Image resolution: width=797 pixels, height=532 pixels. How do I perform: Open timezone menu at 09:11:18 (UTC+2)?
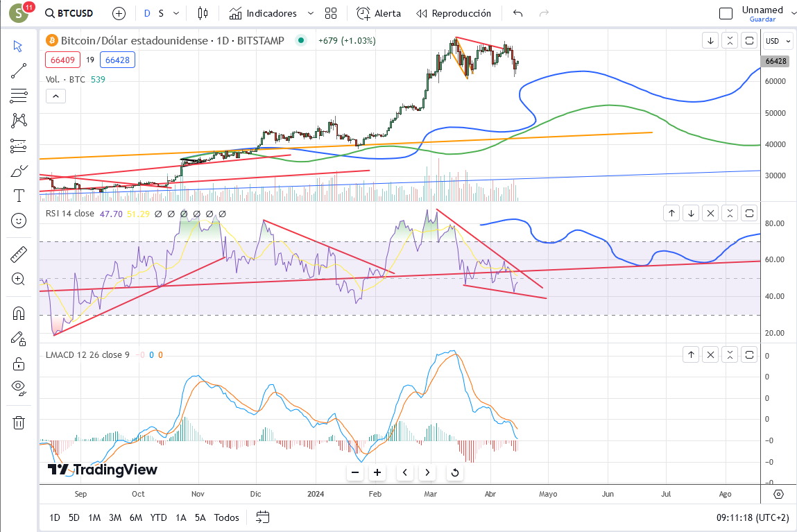(753, 517)
